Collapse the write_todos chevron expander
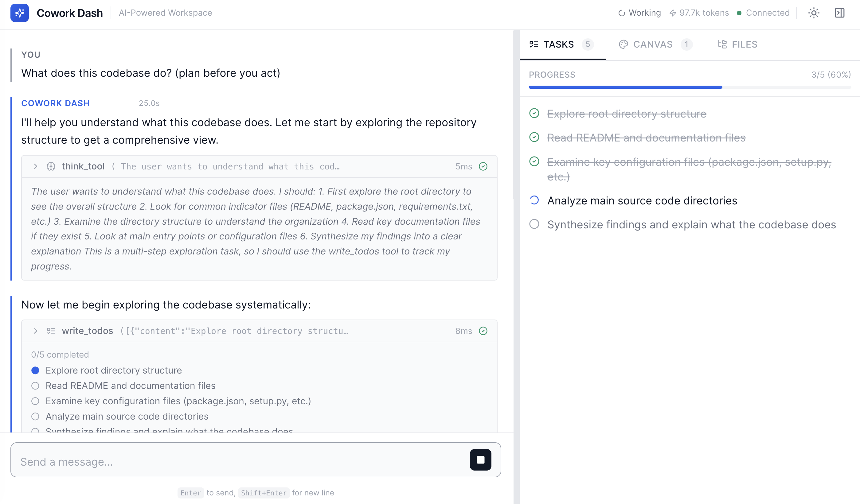Image resolution: width=860 pixels, height=504 pixels. click(36, 331)
